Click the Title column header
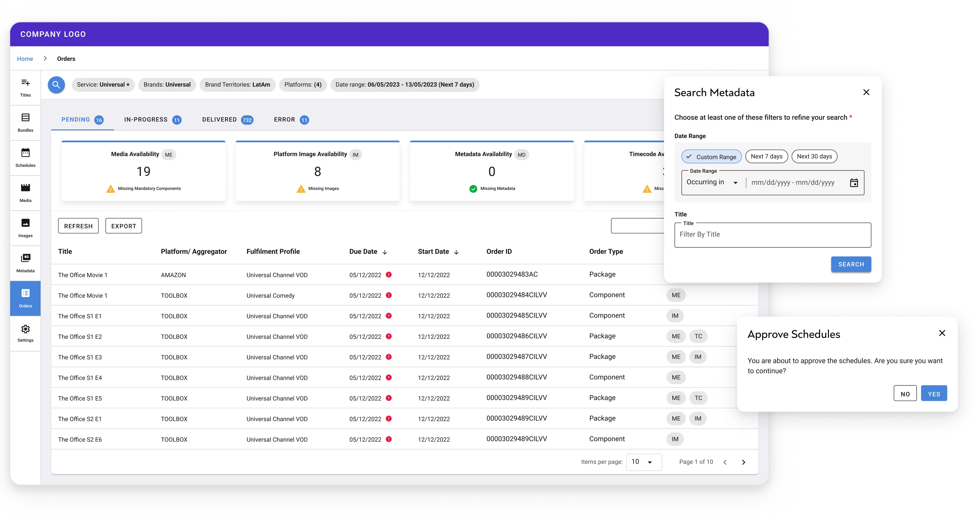 pos(65,251)
